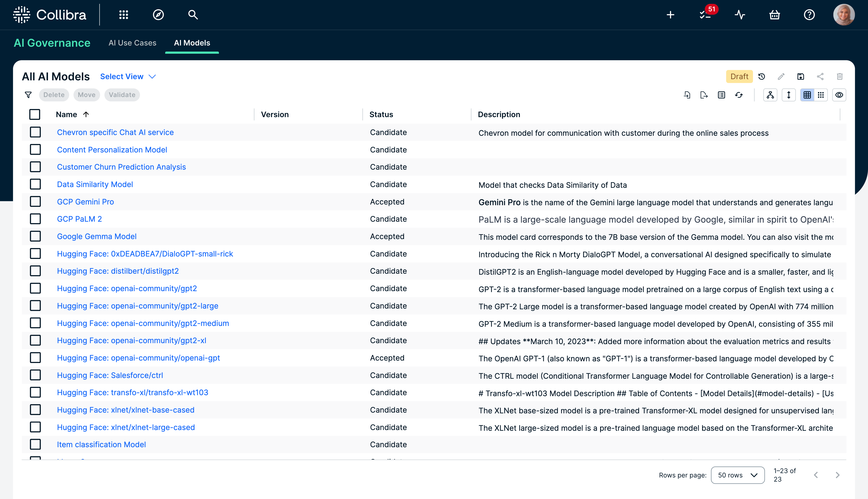Open the tasks icon with badge 51
This screenshot has width=868, height=499.
[705, 15]
